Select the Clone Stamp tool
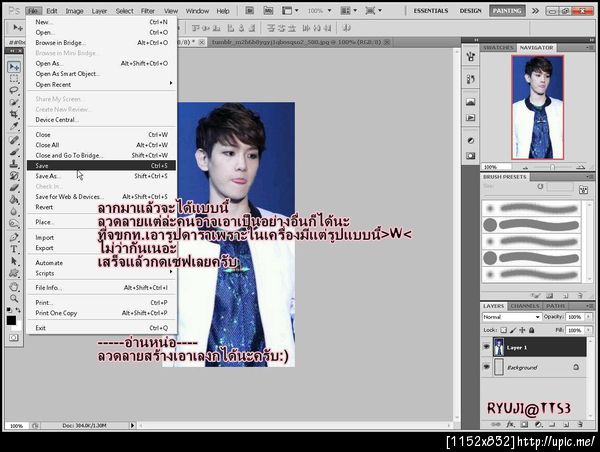This screenshot has width=600, height=452. (x=14, y=164)
